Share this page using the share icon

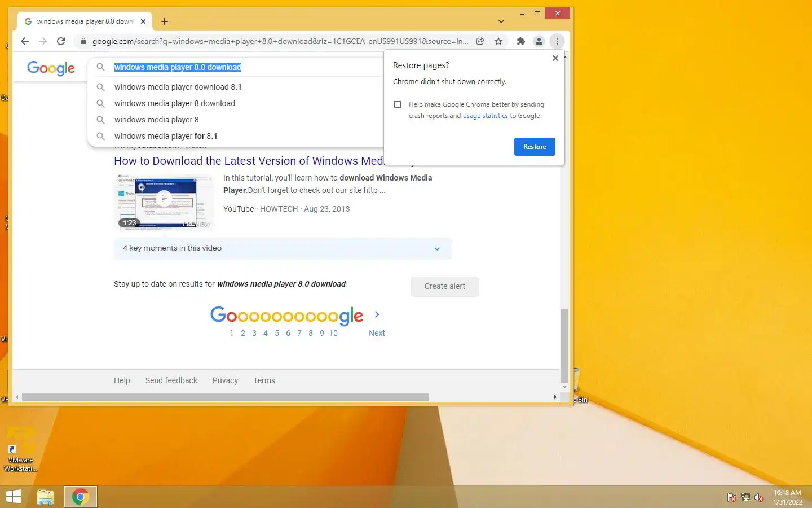pyautogui.click(x=480, y=41)
